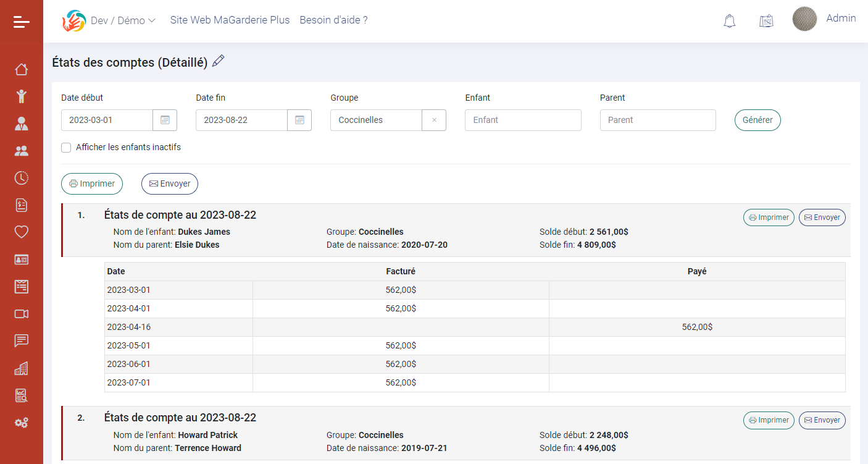Open settings gears icon in sidebar
This screenshot has width=868, height=464.
pyautogui.click(x=22, y=423)
